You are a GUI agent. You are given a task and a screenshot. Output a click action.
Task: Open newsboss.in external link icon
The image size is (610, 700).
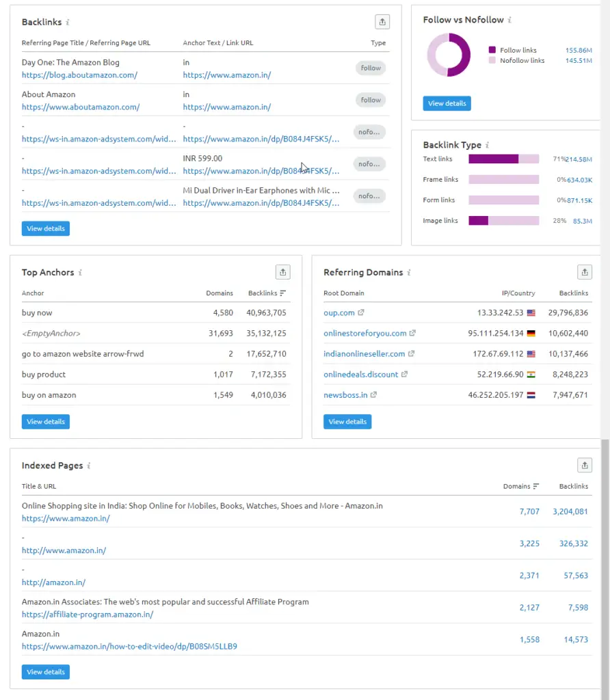click(x=374, y=394)
